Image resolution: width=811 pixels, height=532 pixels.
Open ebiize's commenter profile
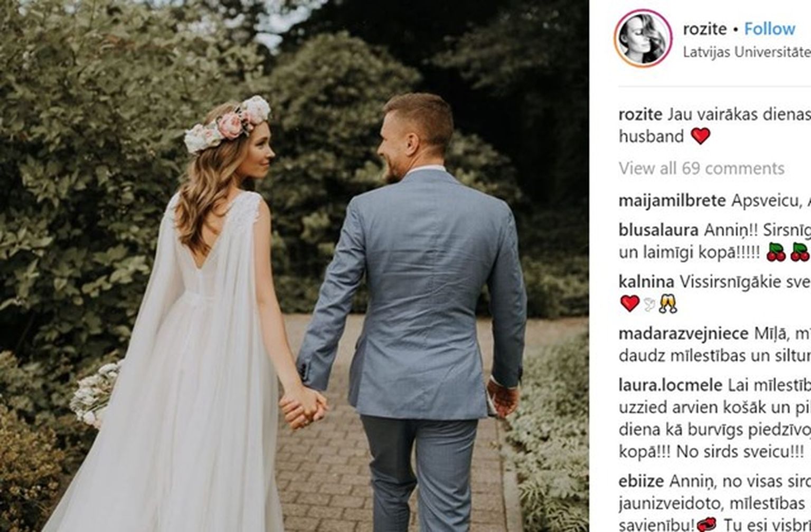pos(641,481)
